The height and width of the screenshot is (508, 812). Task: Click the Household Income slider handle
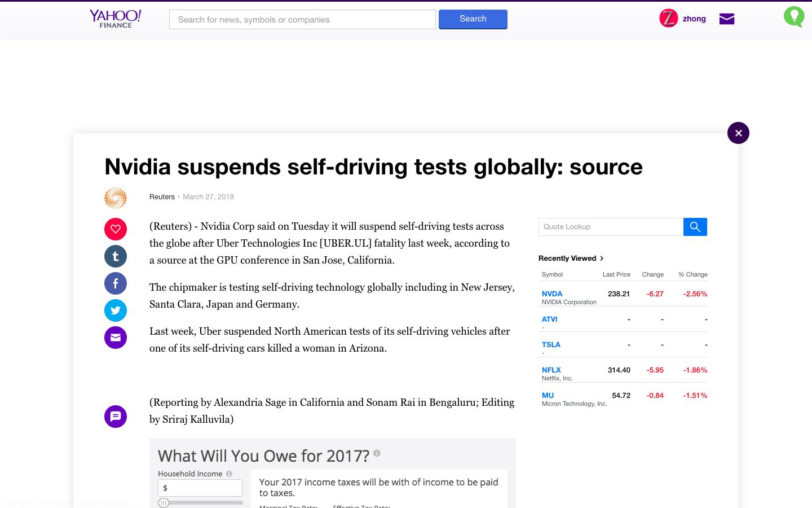(x=164, y=502)
